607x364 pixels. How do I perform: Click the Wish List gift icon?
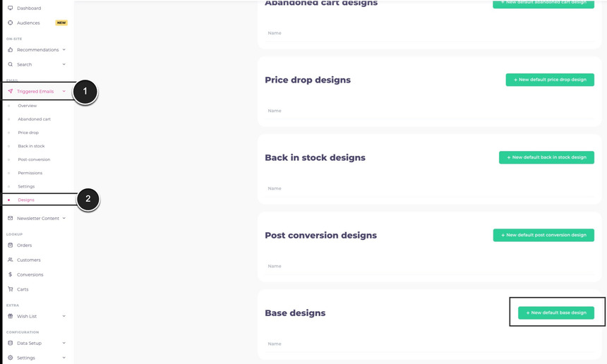tap(10, 317)
